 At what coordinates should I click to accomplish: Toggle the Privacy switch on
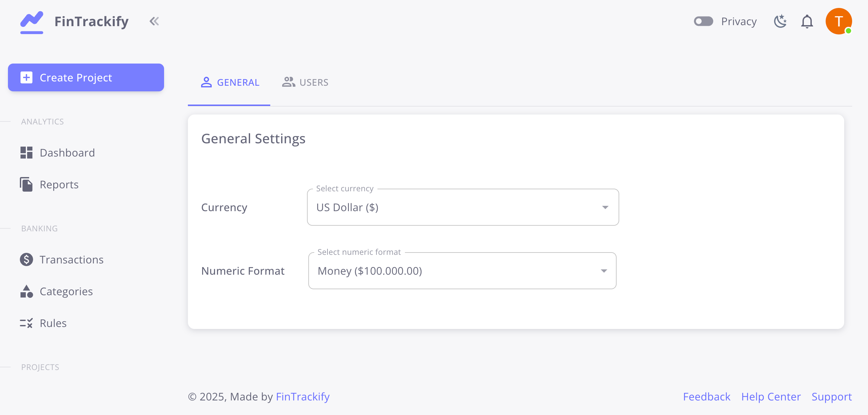[x=704, y=21]
